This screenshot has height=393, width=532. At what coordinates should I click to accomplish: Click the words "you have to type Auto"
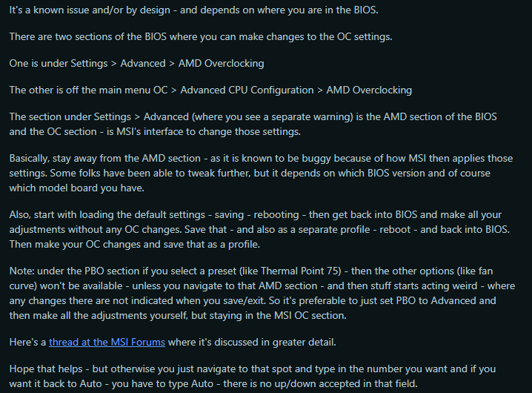(162, 383)
